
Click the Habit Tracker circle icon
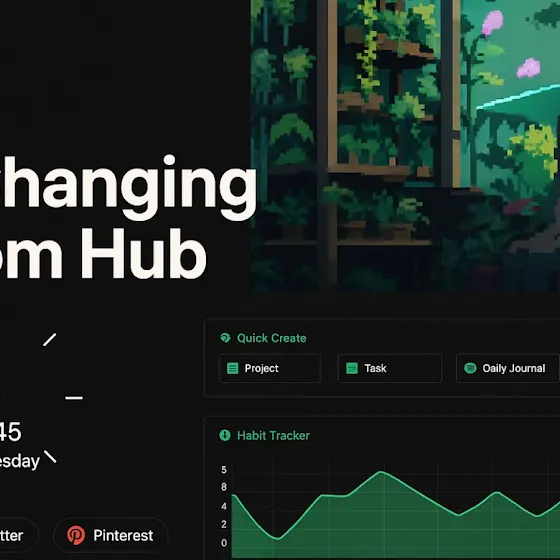tap(225, 435)
